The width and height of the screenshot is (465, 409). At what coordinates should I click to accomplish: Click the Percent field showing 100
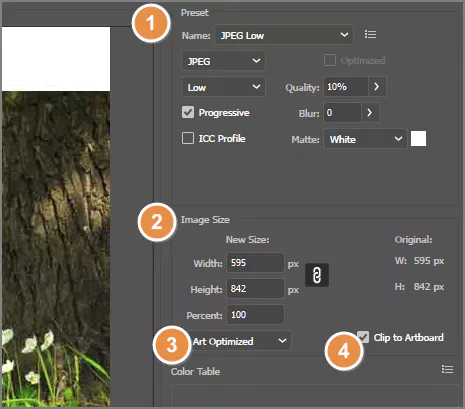tap(255, 314)
